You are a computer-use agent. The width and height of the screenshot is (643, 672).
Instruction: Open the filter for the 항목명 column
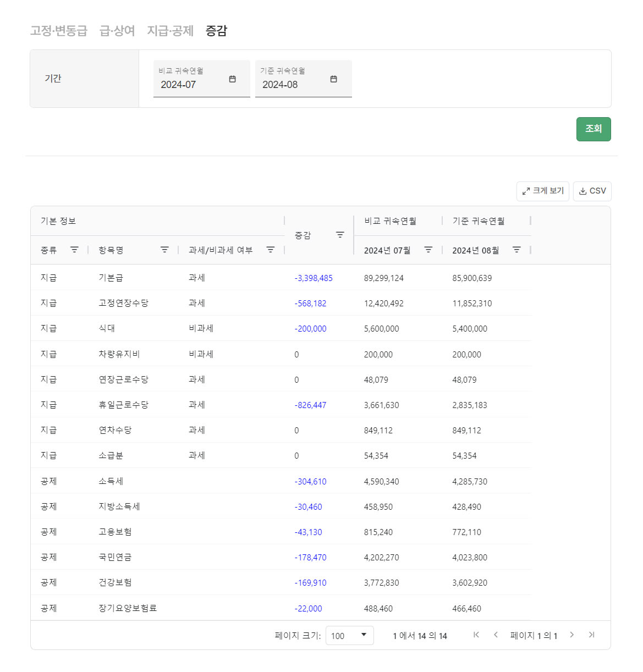pos(164,250)
